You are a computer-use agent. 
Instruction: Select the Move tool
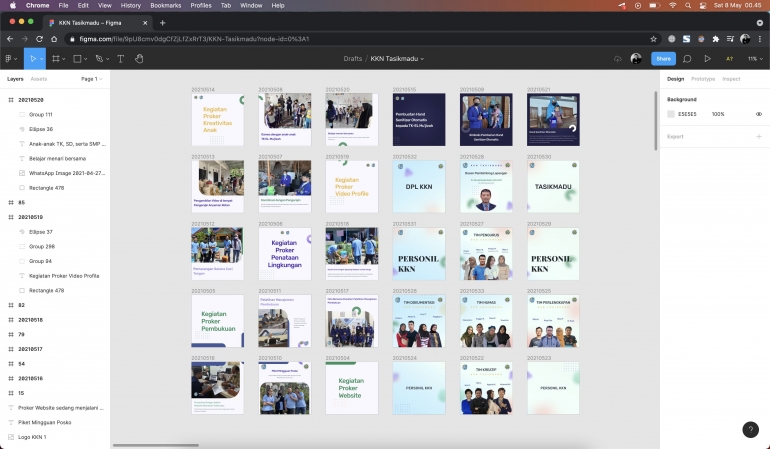coord(32,58)
